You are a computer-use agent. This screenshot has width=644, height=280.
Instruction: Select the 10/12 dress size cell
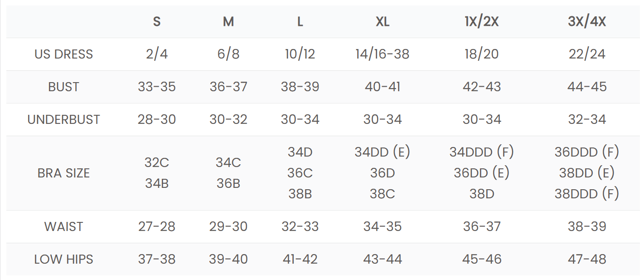pyautogui.click(x=300, y=54)
